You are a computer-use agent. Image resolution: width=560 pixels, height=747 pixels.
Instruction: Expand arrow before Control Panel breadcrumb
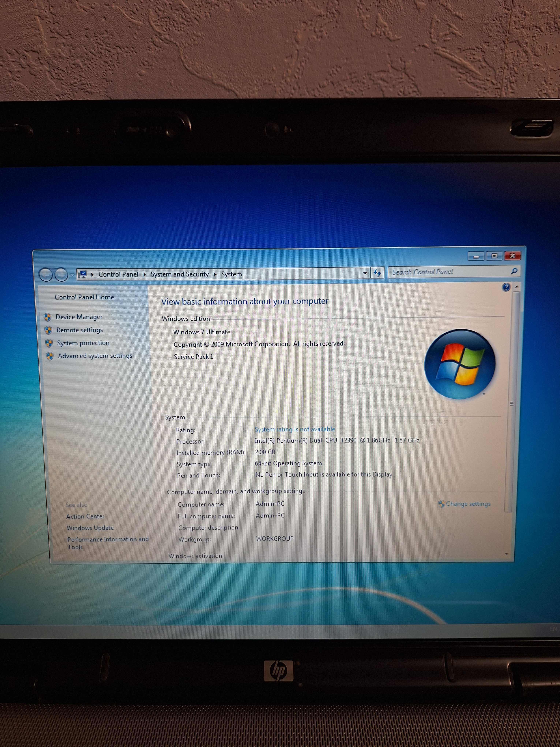click(x=92, y=275)
